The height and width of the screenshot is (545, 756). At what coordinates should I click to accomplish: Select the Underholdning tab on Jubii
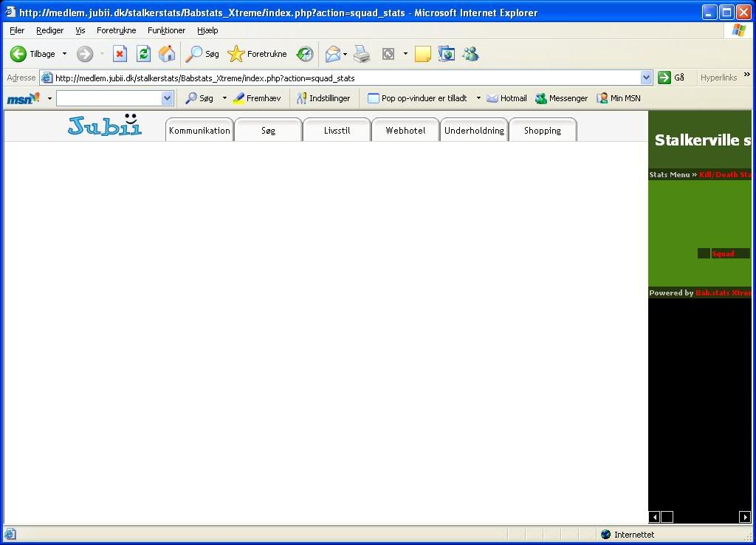pyautogui.click(x=474, y=131)
